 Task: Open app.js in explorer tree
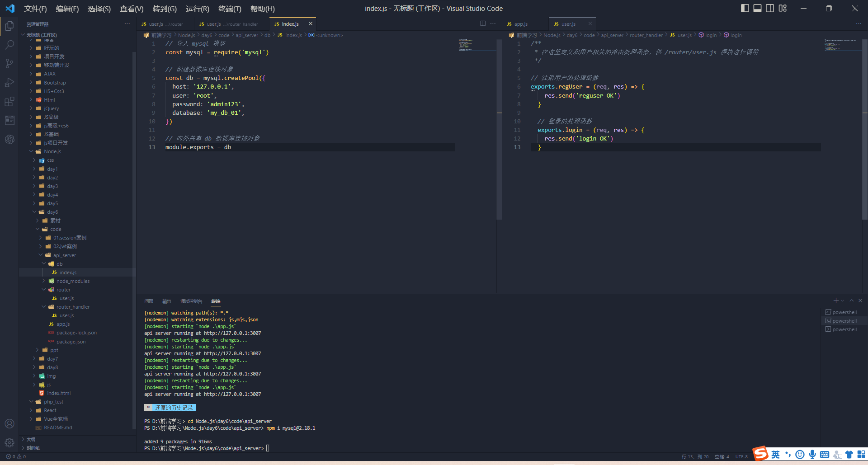pos(63,324)
